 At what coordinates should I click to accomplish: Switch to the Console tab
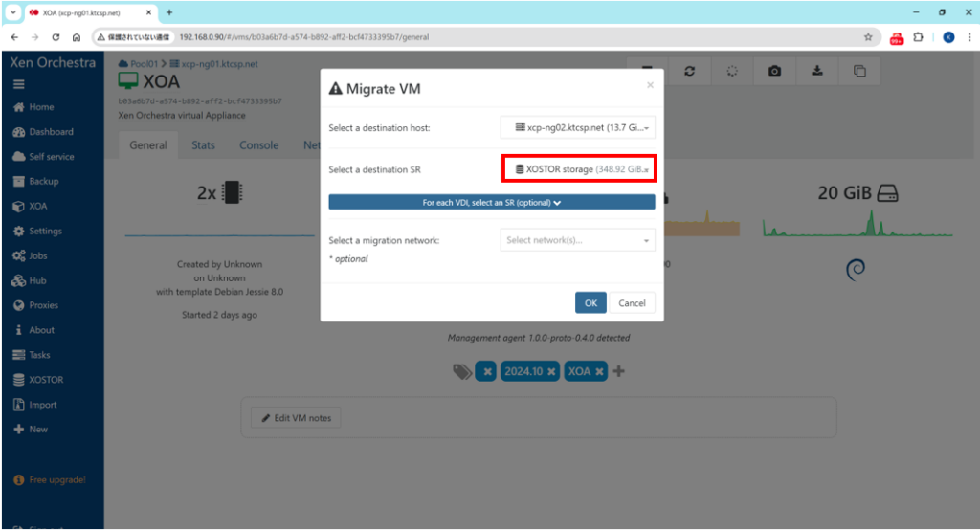click(x=258, y=145)
